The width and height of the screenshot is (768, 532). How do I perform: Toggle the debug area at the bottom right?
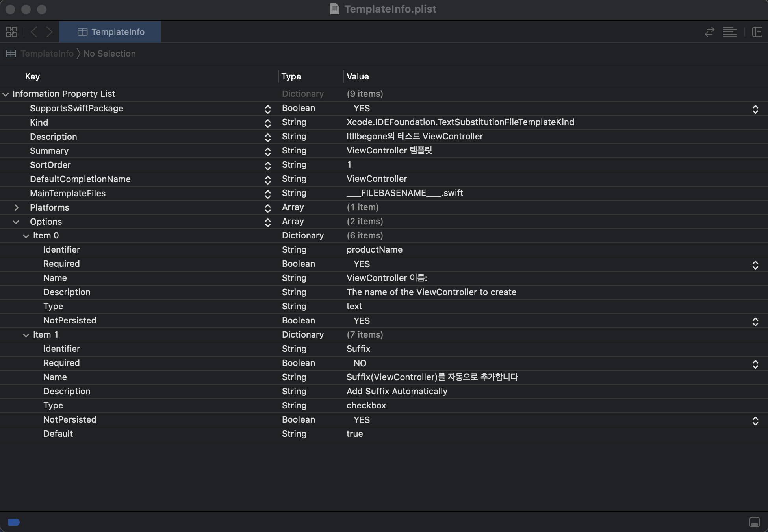coord(754,522)
